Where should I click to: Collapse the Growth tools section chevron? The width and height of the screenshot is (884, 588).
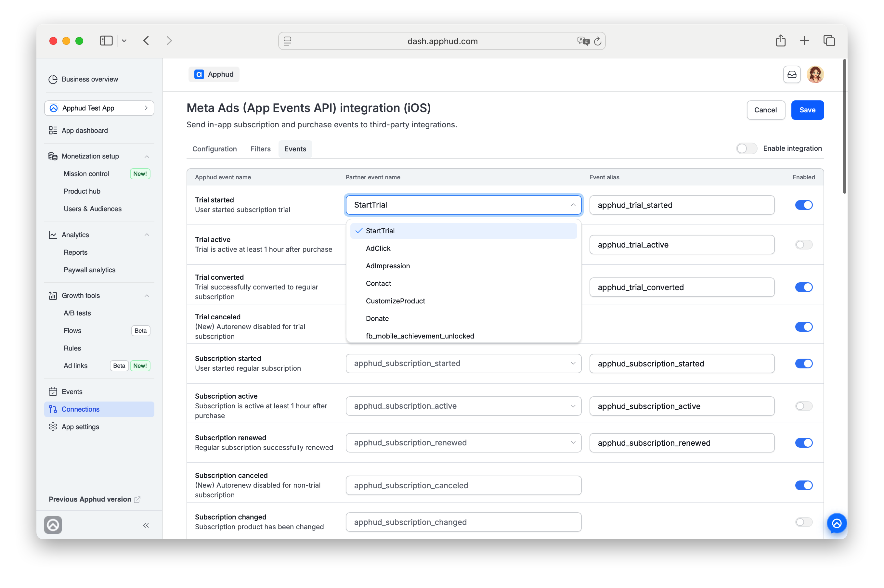pos(147,296)
